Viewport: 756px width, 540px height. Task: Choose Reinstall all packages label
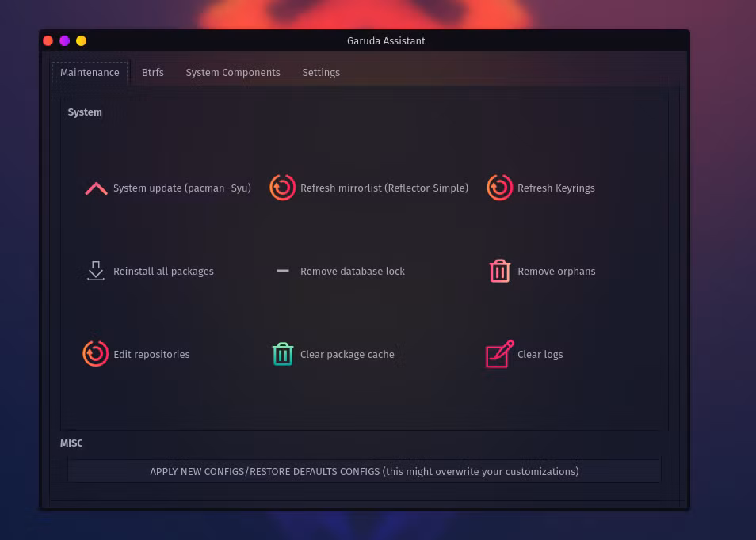click(x=163, y=272)
